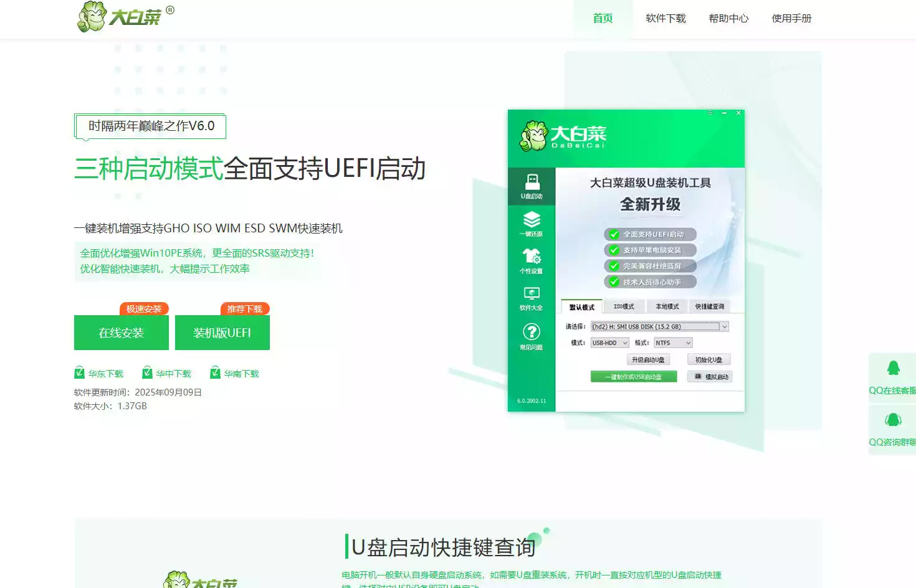Open the 使用手册 navigation link

pos(791,19)
